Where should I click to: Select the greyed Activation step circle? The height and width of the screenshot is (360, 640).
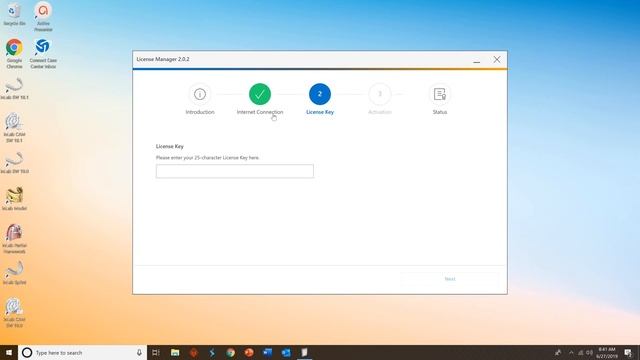(x=380, y=94)
